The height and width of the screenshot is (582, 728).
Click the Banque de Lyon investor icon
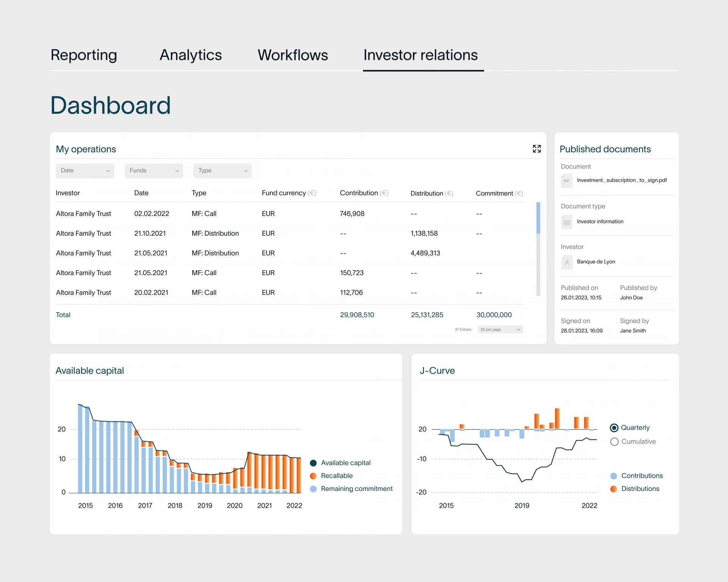click(566, 262)
